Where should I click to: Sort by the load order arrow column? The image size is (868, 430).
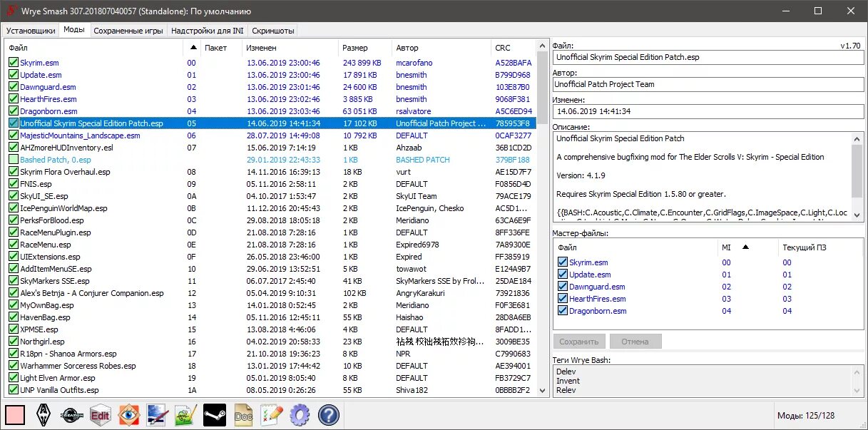(x=192, y=48)
